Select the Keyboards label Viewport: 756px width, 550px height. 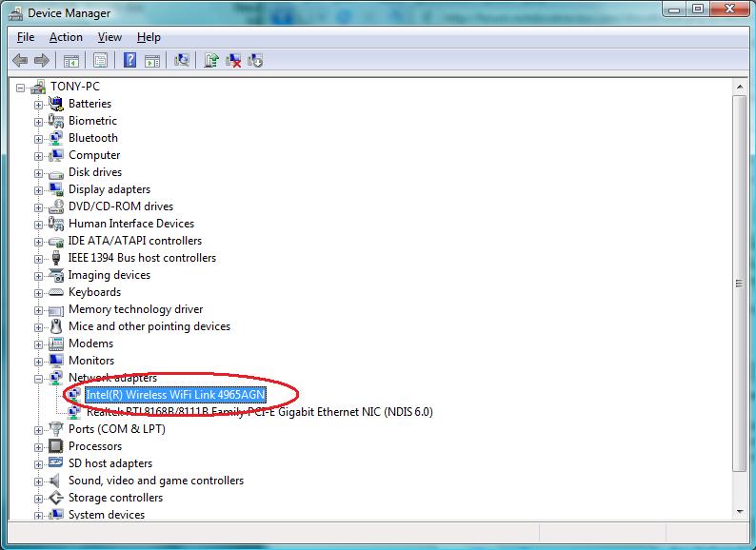(94, 292)
